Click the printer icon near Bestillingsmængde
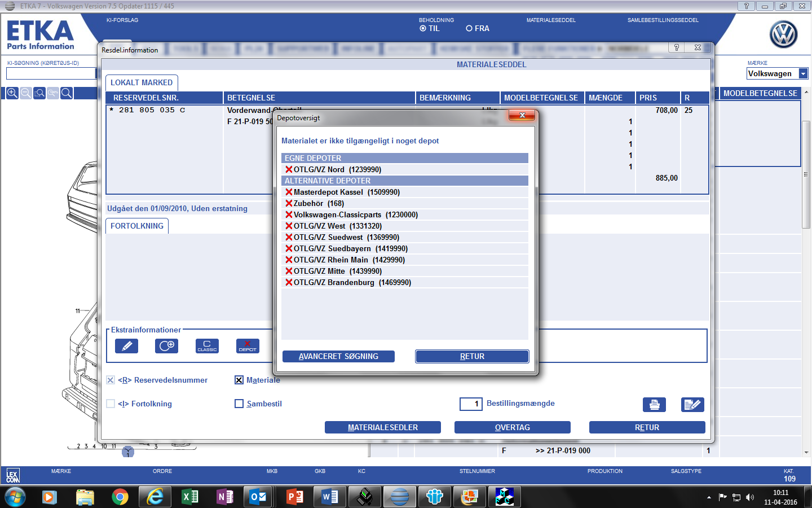The height and width of the screenshot is (508, 812). point(654,405)
